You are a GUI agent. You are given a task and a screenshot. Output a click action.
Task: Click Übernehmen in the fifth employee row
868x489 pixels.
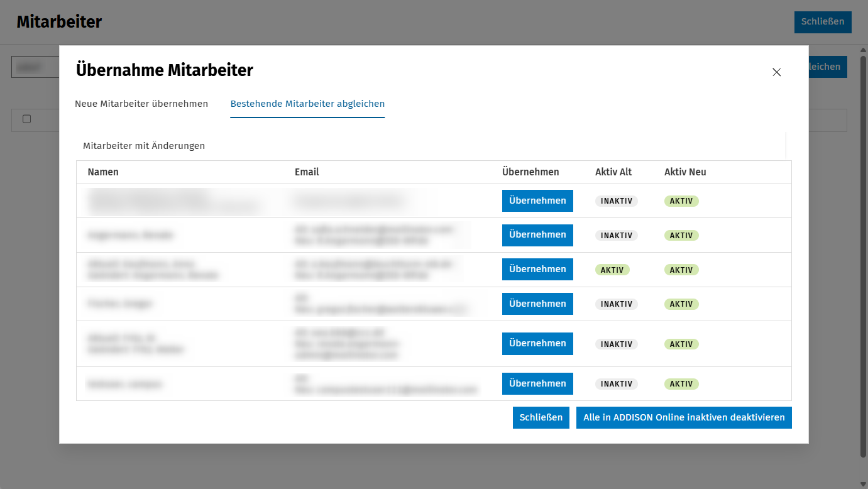point(537,344)
